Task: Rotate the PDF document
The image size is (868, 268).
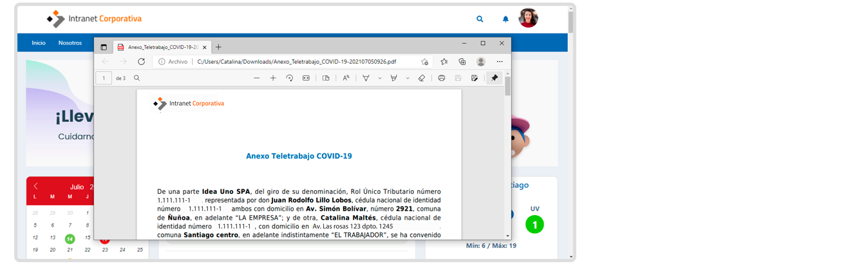Action: click(x=290, y=78)
